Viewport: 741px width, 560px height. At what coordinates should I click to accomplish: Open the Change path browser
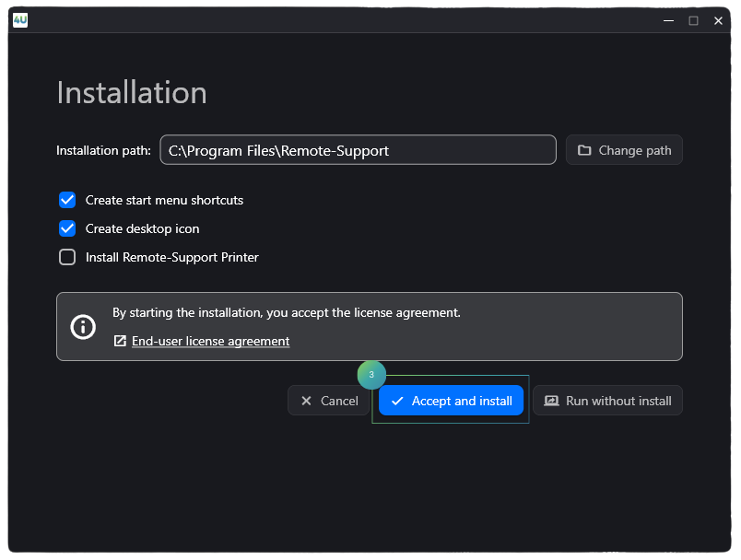(624, 150)
